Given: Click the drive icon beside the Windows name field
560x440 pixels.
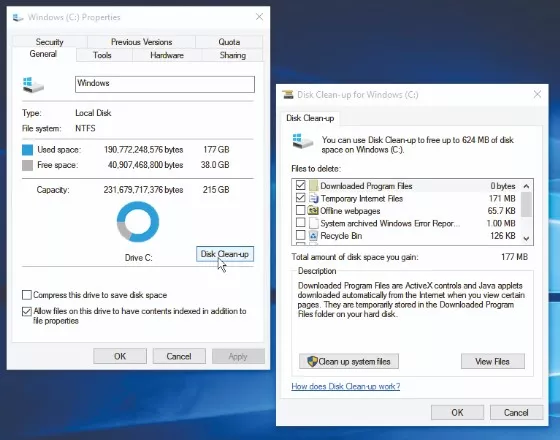Looking at the screenshot, I should (33, 85).
